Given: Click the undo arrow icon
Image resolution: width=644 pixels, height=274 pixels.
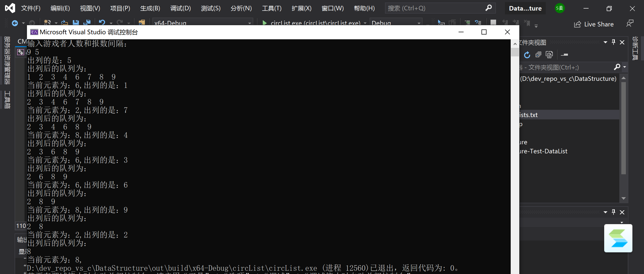Looking at the screenshot, I should tap(102, 23).
